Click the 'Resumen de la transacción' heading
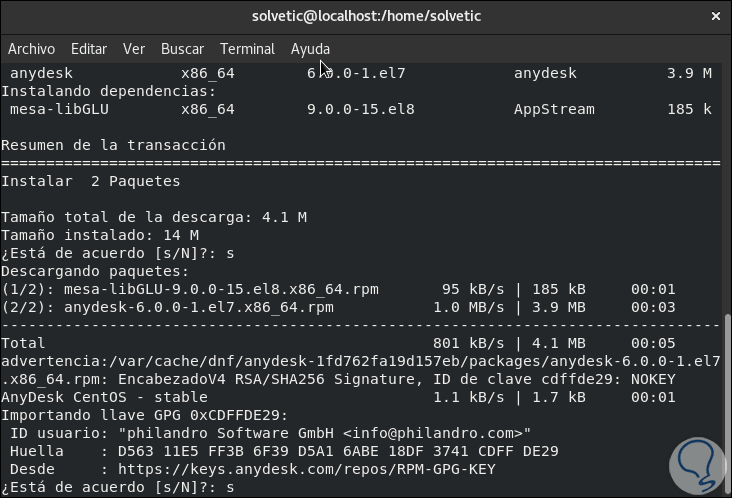Viewport: 732px width, 498px height. point(113,145)
